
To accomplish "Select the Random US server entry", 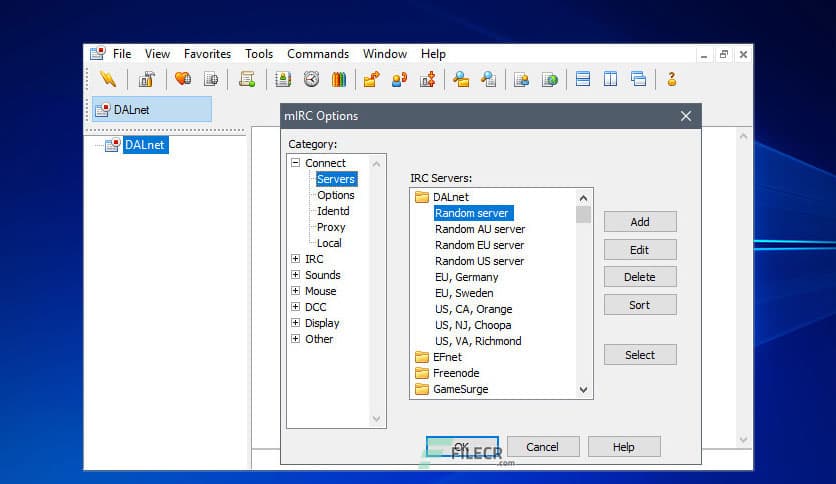I will (x=479, y=261).
